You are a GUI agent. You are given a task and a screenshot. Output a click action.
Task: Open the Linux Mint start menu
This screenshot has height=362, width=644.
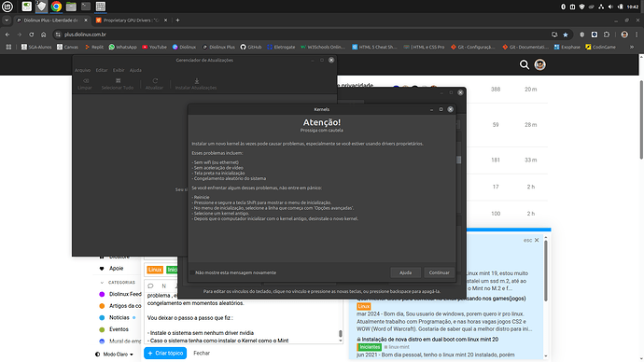[7, 7]
